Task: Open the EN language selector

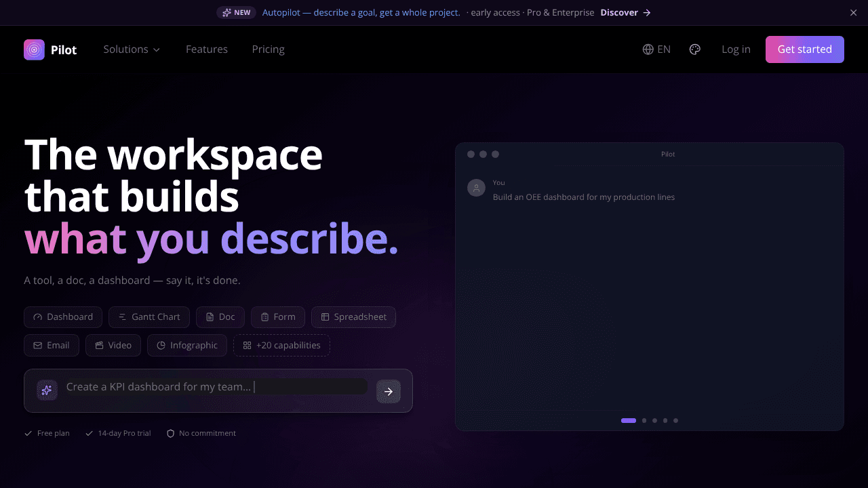Action: (x=656, y=49)
